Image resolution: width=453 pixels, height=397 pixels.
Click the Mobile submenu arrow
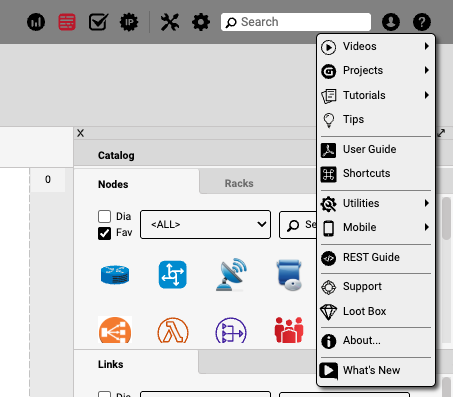tap(427, 227)
